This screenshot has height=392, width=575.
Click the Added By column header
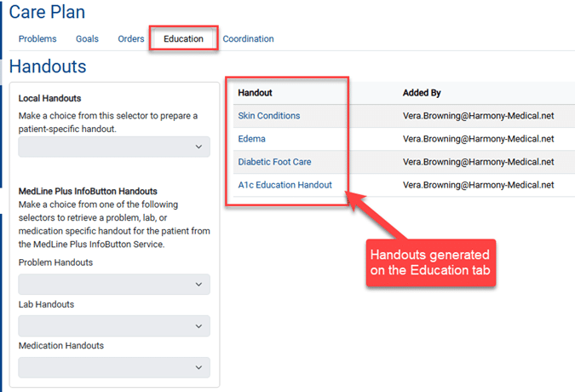click(x=422, y=93)
